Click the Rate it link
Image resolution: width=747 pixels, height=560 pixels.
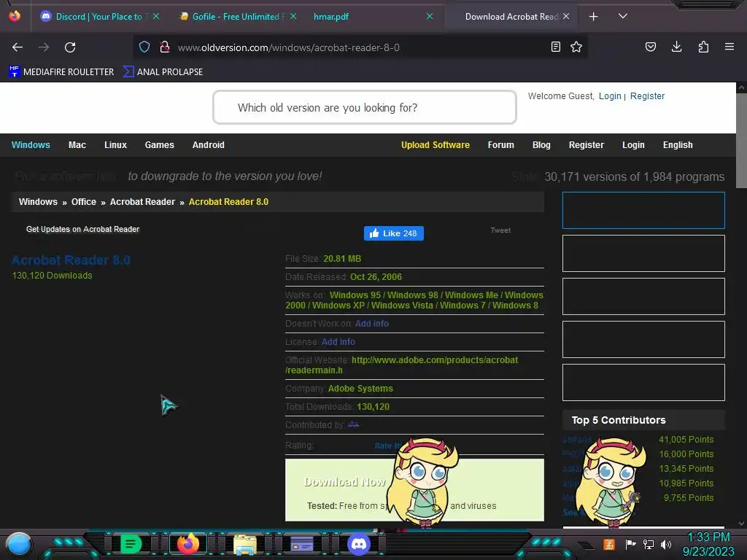[387, 446]
